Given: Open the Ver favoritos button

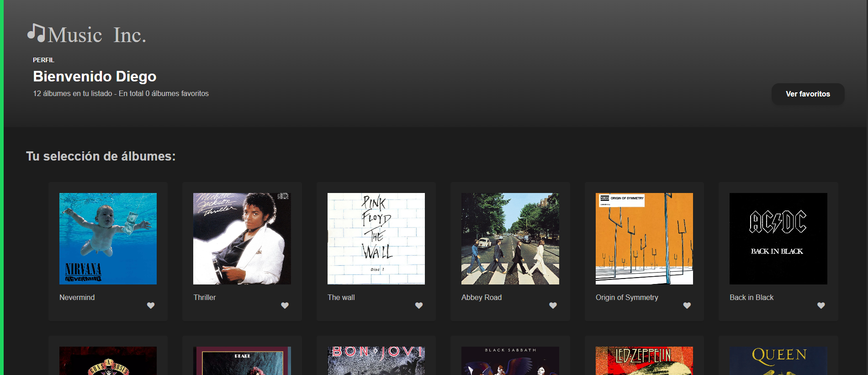Looking at the screenshot, I should 808,94.
